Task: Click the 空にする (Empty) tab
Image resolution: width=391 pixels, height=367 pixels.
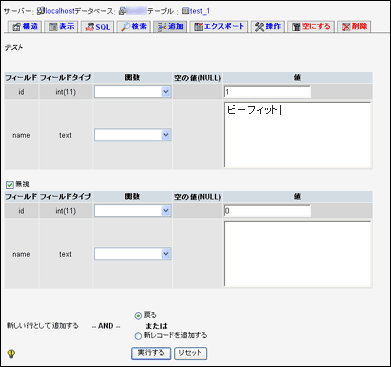Action: click(311, 27)
